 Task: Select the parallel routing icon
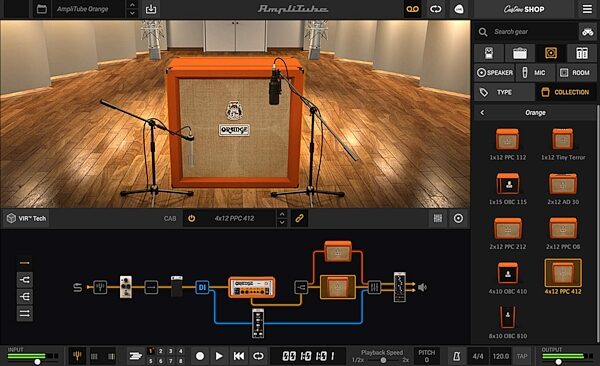coord(25,314)
